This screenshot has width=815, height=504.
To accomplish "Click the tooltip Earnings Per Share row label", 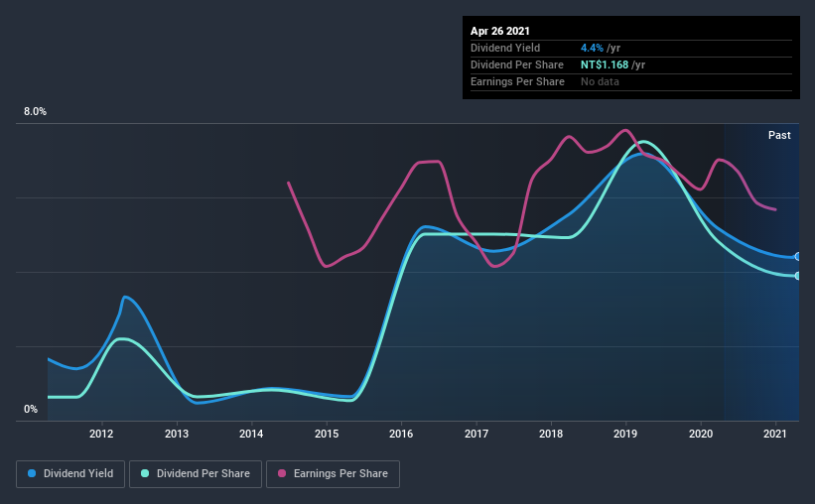I will [517, 81].
